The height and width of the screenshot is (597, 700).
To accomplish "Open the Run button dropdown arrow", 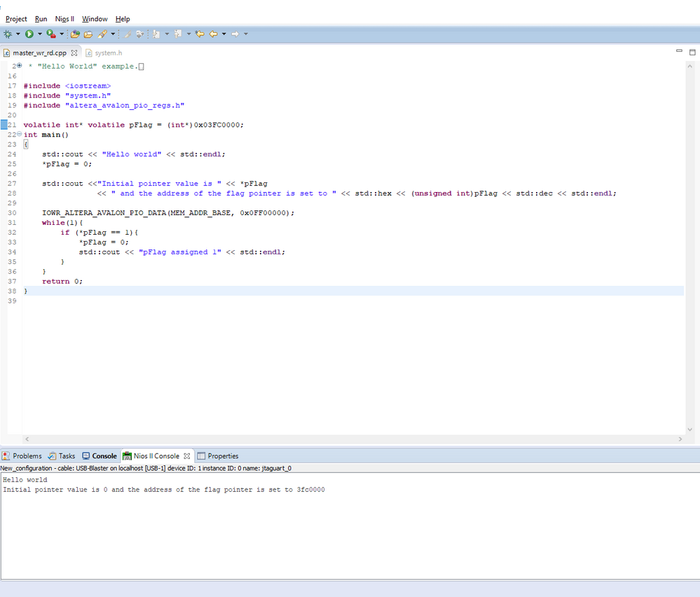I will coord(39,34).
